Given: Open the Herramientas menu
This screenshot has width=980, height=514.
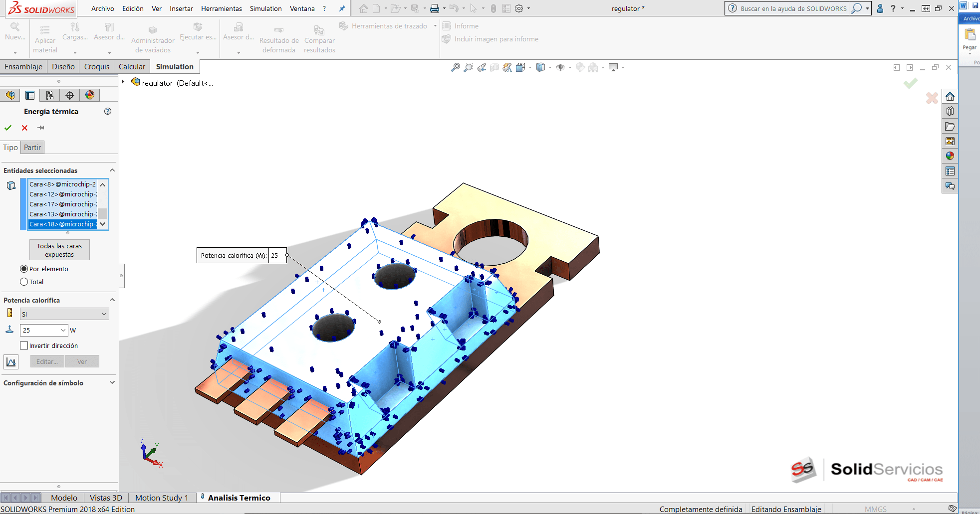Looking at the screenshot, I should 221,8.
